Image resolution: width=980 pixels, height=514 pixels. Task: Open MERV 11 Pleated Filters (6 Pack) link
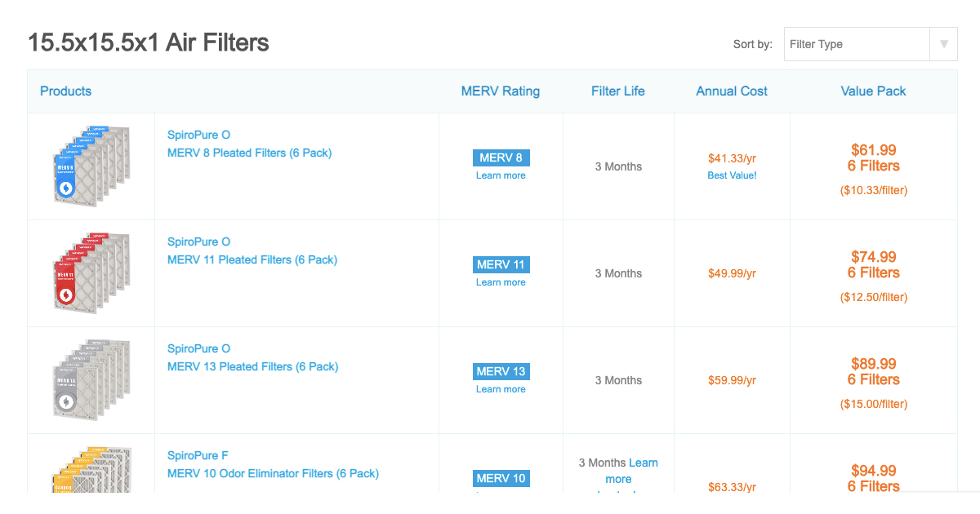(252, 259)
